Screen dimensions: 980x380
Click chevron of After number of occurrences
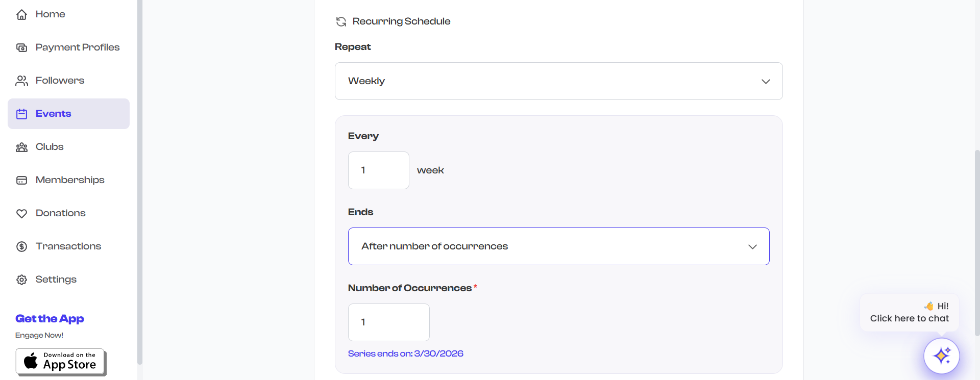click(752, 247)
